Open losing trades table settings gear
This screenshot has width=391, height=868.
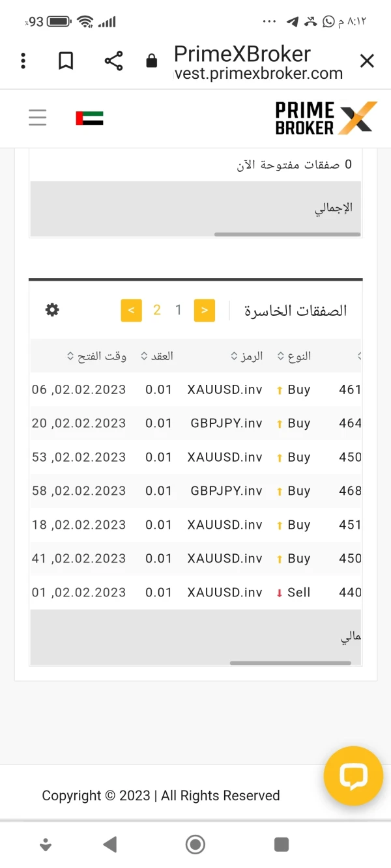pyautogui.click(x=52, y=310)
